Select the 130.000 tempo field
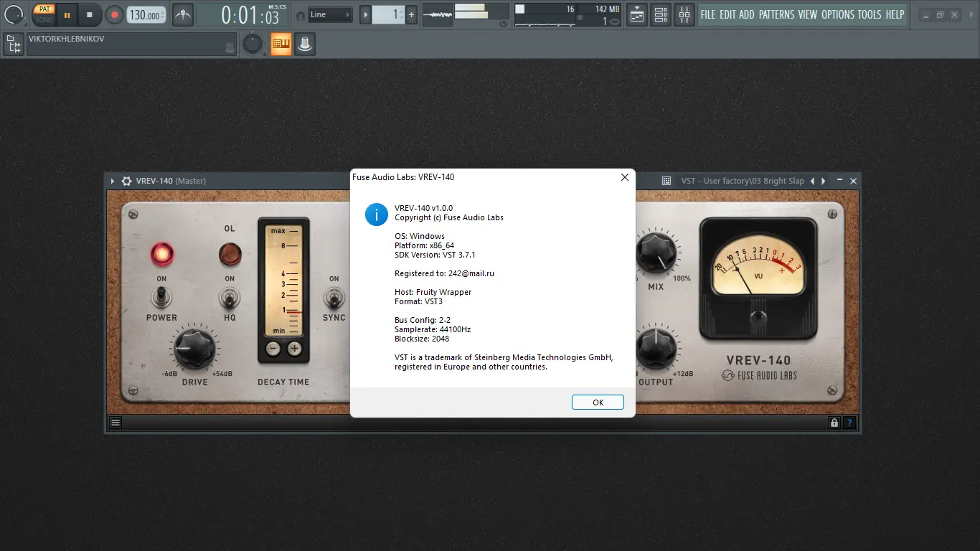 point(146,14)
